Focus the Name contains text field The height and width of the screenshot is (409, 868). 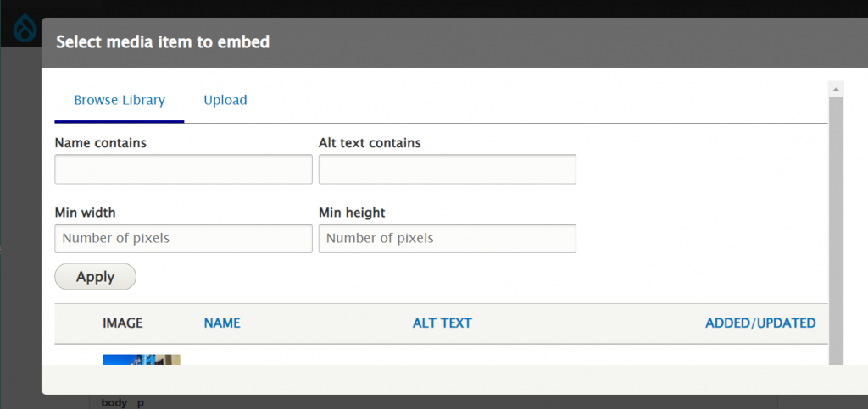(183, 169)
